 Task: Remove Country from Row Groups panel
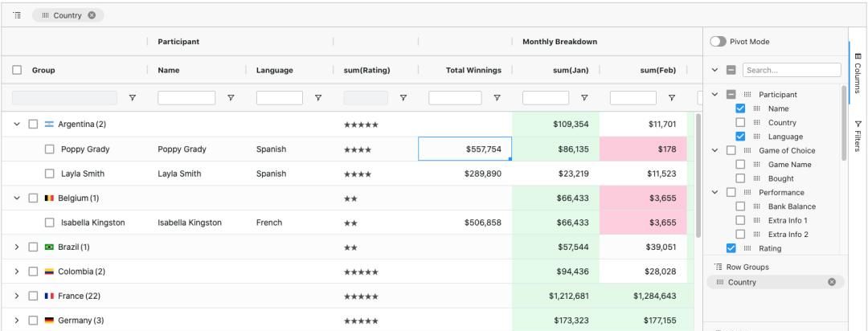(x=832, y=282)
